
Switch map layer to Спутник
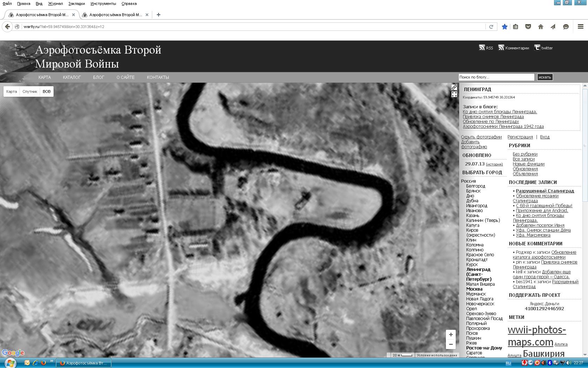point(30,91)
